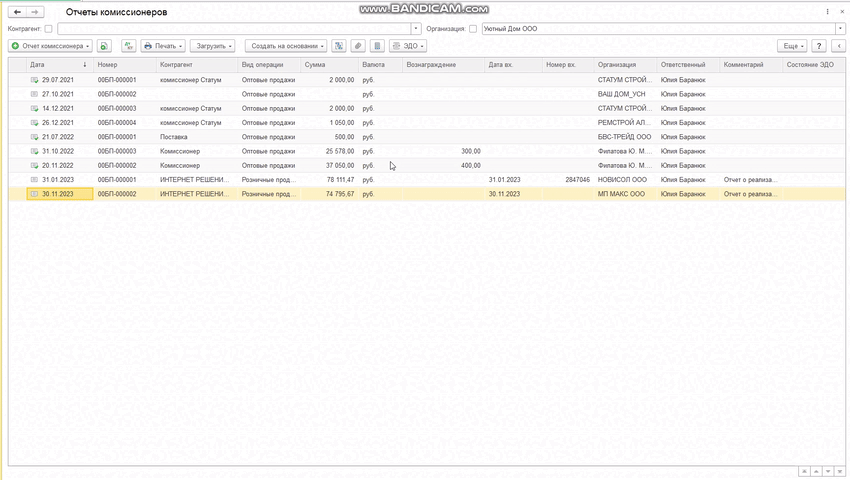Click document icon of row 27.10.2021
The height and width of the screenshot is (480, 850).
tap(34, 94)
